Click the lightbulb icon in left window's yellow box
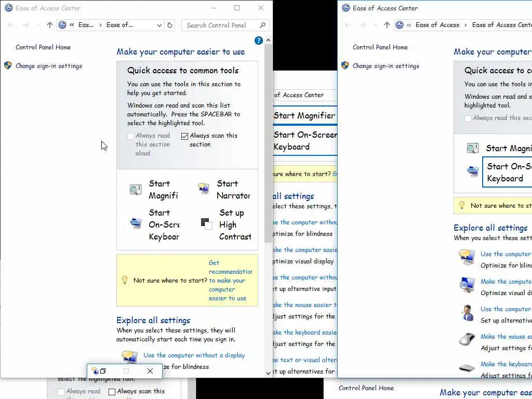 (125, 280)
